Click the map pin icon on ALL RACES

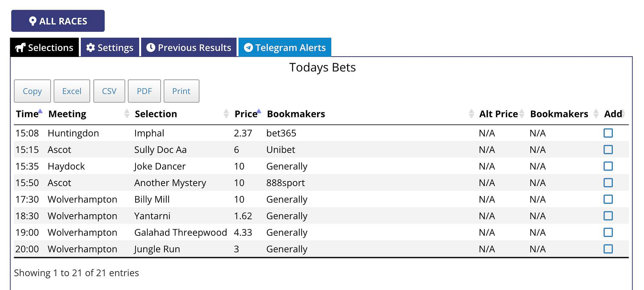pyautogui.click(x=33, y=21)
